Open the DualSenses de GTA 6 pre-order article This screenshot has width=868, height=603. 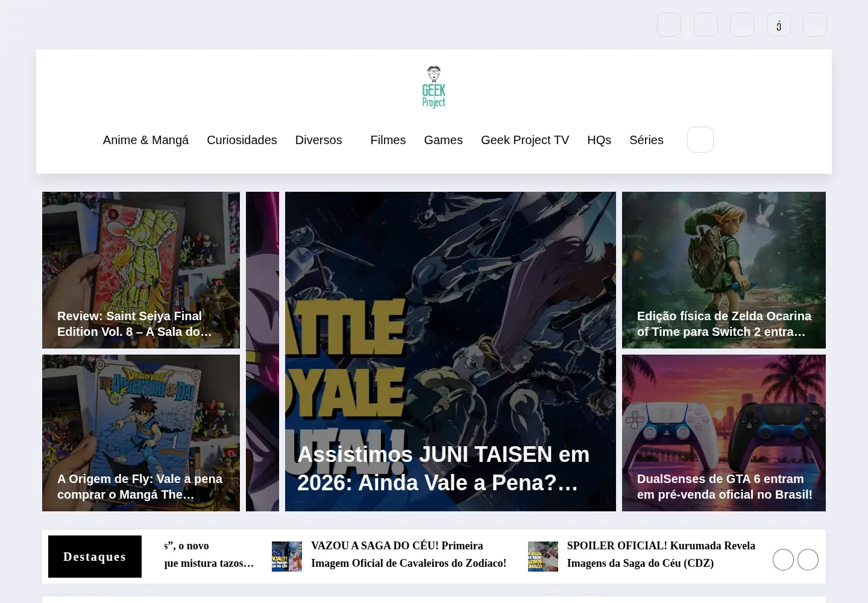[x=725, y=487]
